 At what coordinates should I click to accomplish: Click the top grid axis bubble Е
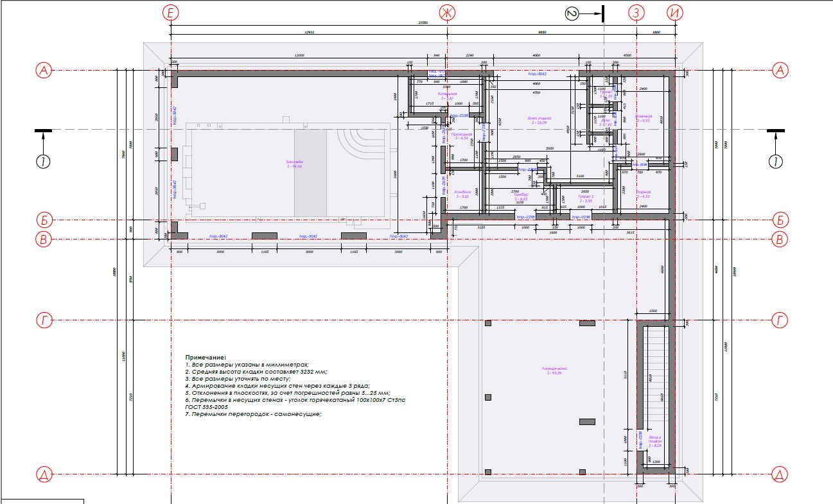pos(171,13)
